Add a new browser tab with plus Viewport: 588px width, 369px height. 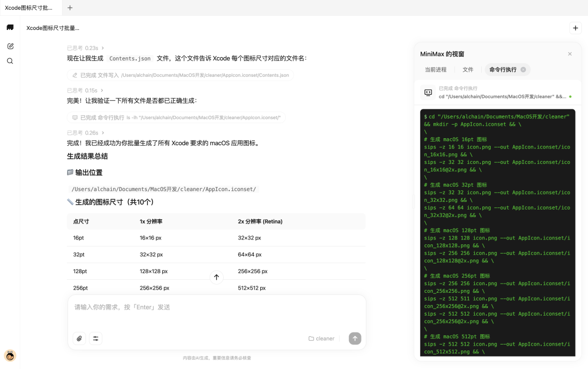(70, 8)
